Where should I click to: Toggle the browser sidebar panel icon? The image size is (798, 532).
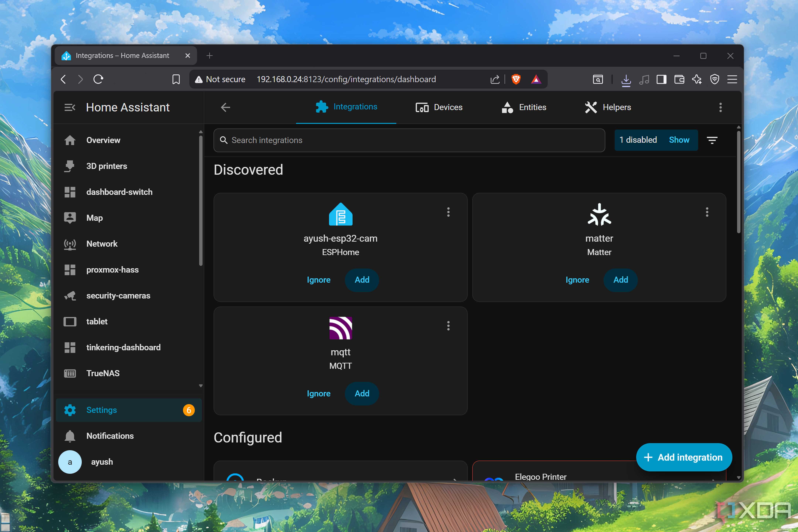[x=662, y=79]
